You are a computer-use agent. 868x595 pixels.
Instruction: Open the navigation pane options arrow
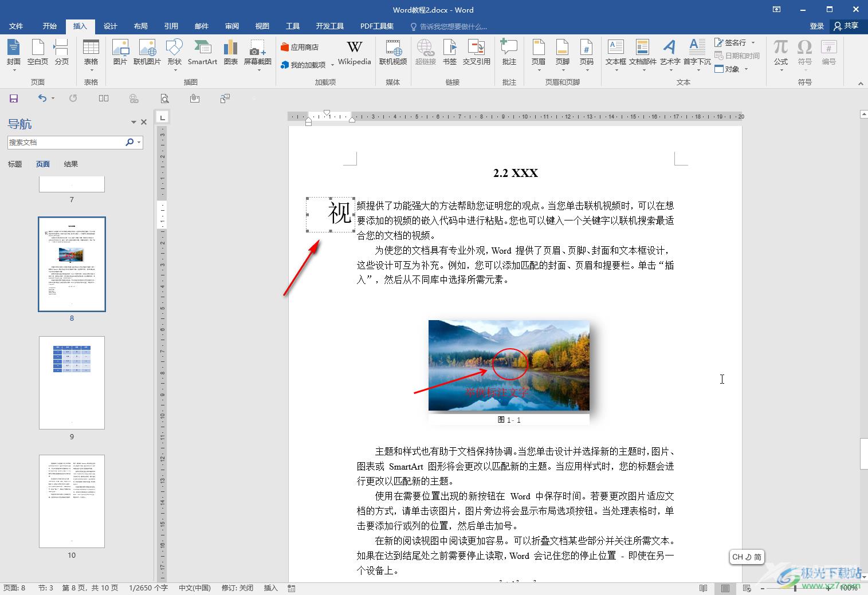click(x=133, y=122)
